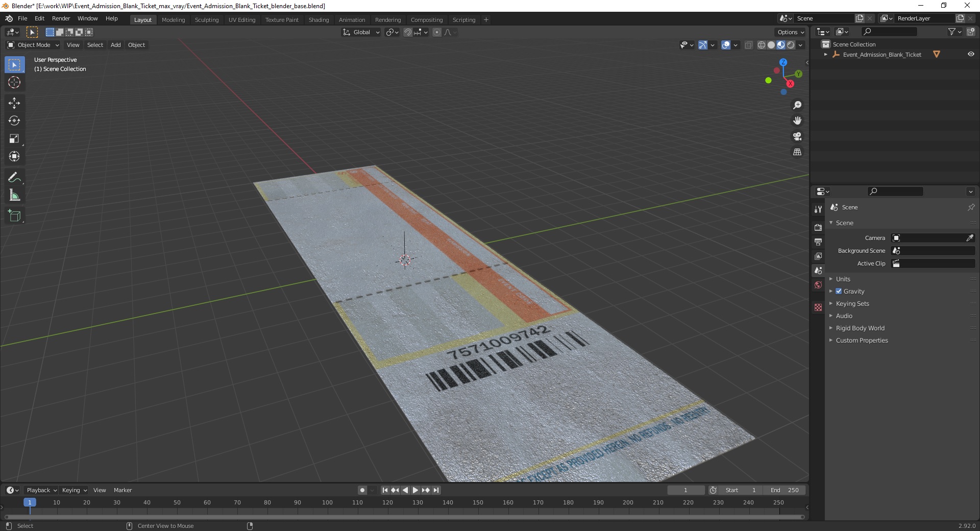Open the Texture properties tab
The width and height of the screenshot is (980, 531).
(818, 307)
